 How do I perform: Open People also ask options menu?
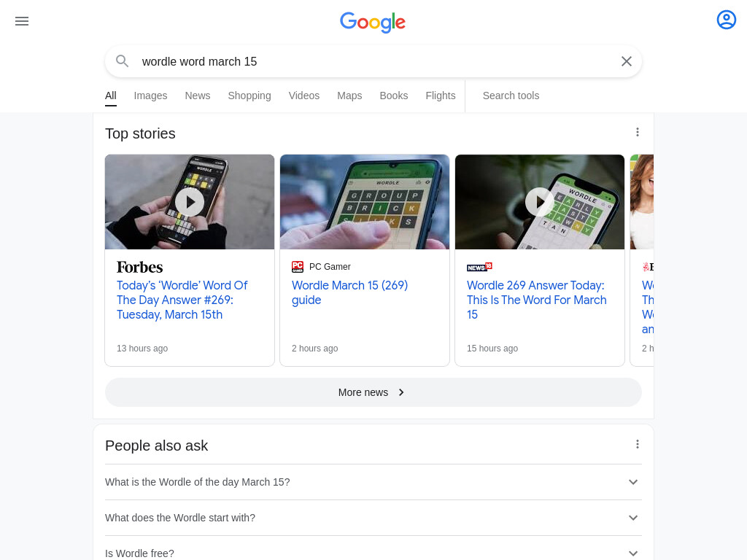coord(637,444)
